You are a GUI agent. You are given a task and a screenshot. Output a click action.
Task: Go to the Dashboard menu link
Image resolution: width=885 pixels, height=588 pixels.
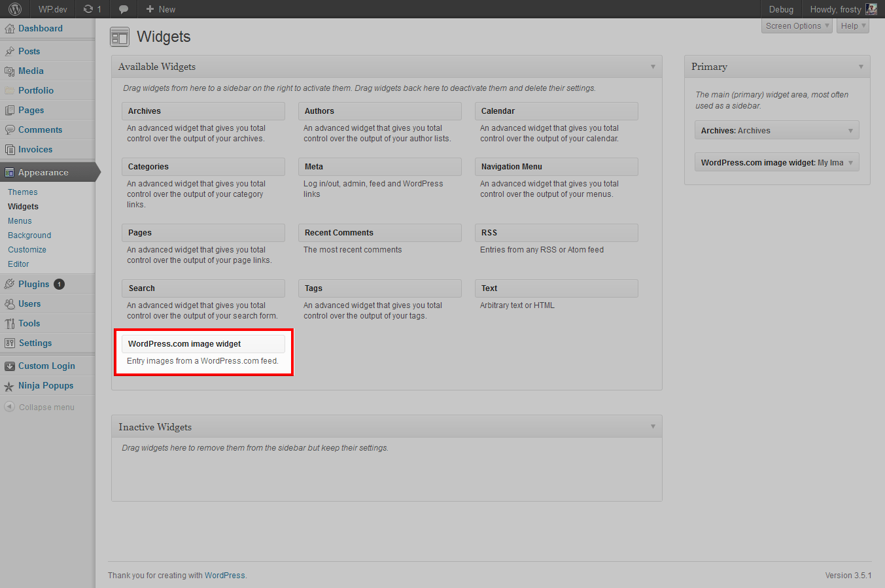[x=41, y=29]
